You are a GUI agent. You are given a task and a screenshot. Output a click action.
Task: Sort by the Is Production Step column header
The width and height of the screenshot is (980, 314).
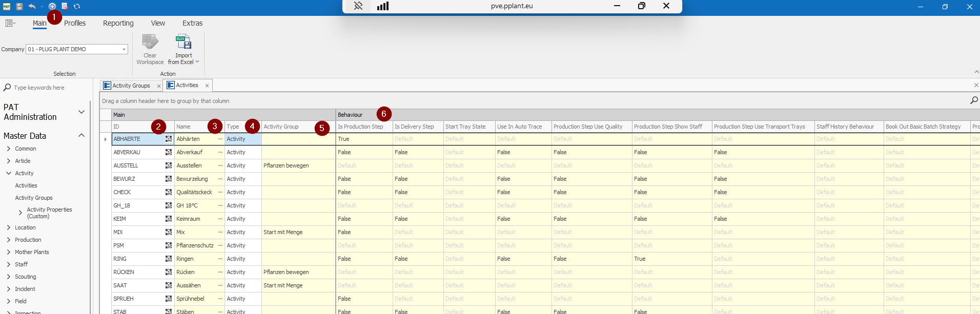(x=360, y=127)
